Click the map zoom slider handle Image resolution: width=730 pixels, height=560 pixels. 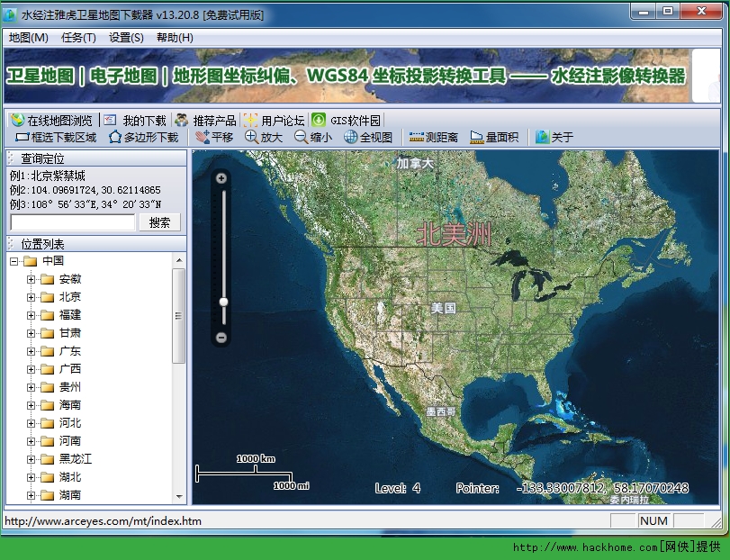[x=224, y=303]
